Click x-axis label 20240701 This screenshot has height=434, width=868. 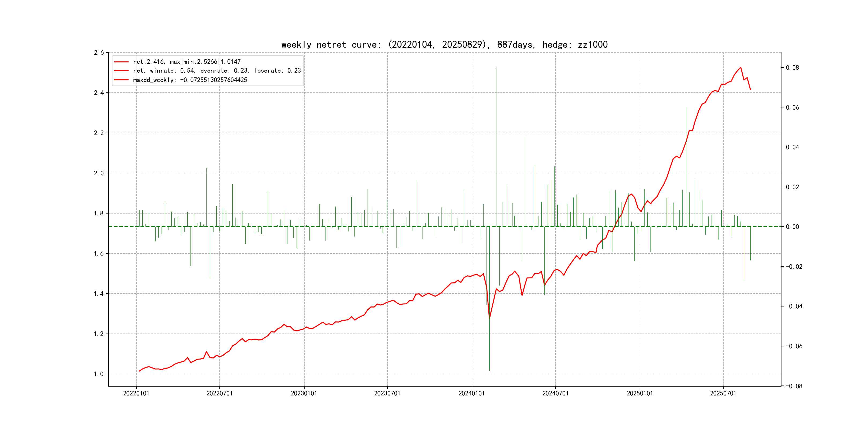[555, 393]
